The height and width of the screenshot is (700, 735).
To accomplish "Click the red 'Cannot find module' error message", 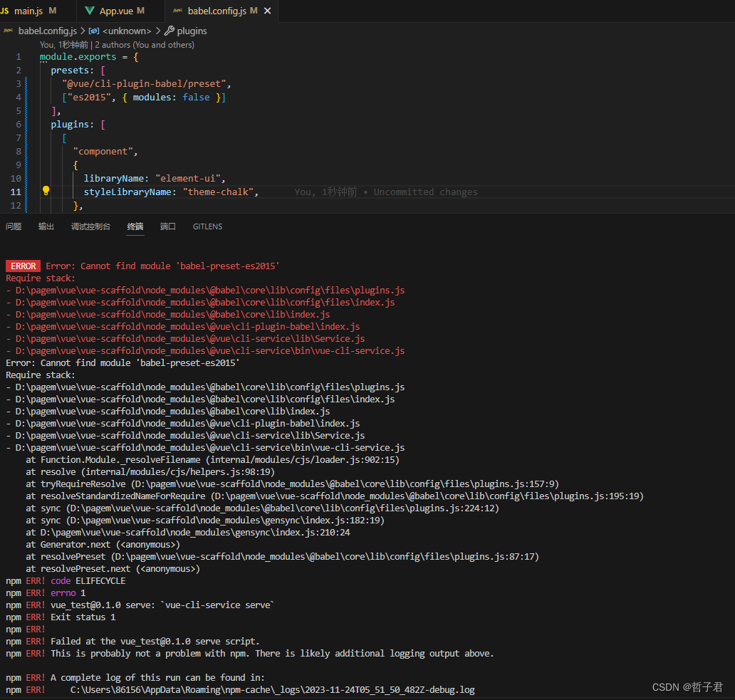I will coord(162,266).
